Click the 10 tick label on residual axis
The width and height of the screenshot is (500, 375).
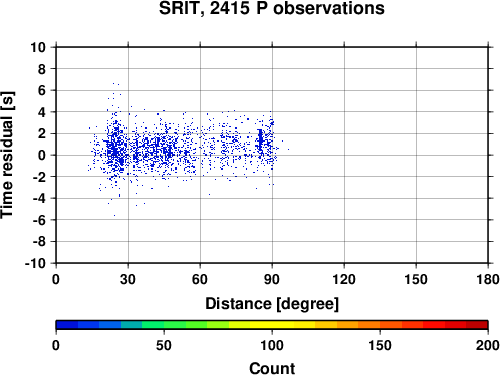[38, 47]
